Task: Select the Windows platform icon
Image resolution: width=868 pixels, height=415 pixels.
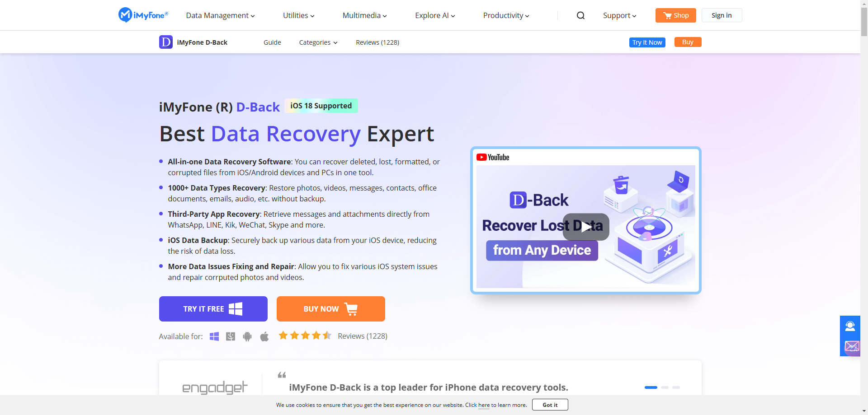Action: [x=214, y=336]
